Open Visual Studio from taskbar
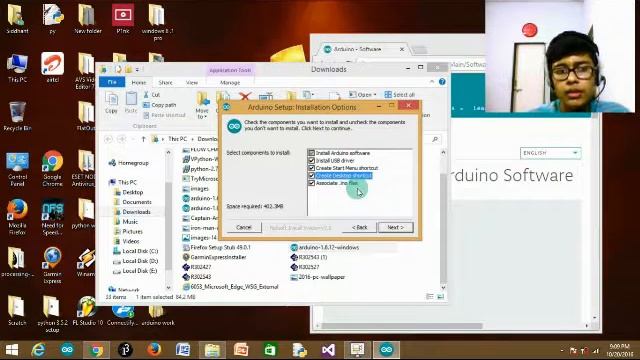Image resolution: width=640 pixels, height=360 pixels. (x=328, y=350)
